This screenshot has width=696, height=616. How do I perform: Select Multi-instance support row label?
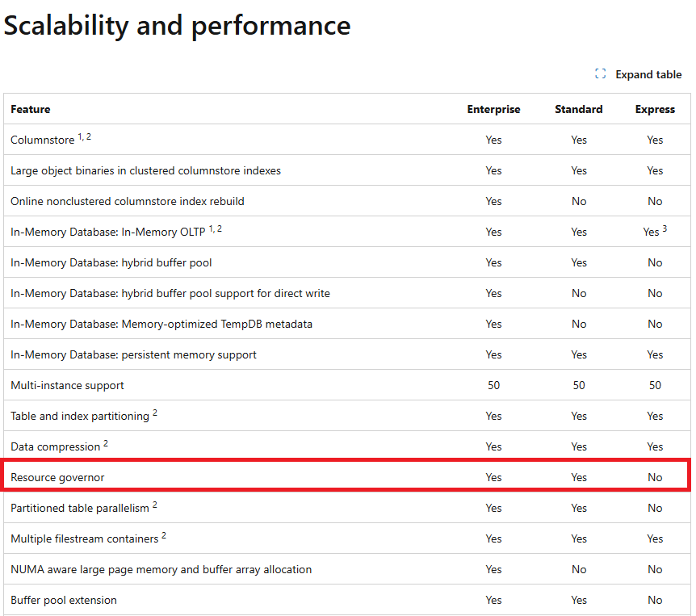[x=67, y=385]
